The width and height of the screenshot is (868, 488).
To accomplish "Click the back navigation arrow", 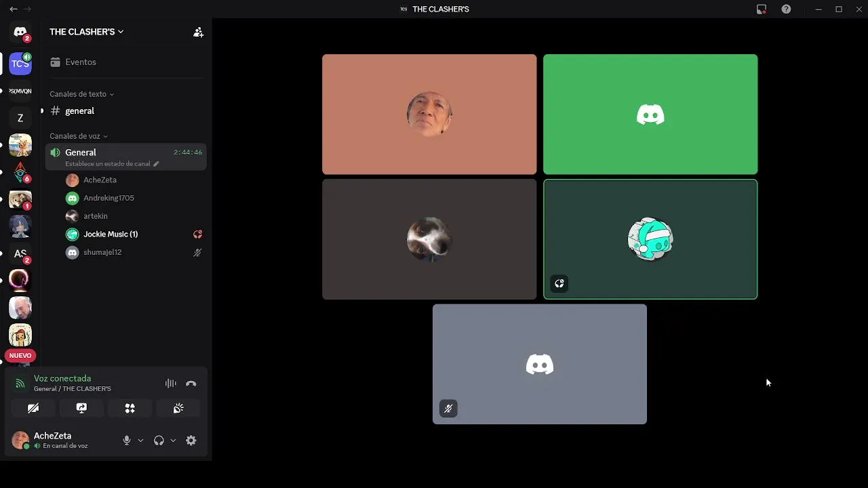I will (x=14, y=9).
